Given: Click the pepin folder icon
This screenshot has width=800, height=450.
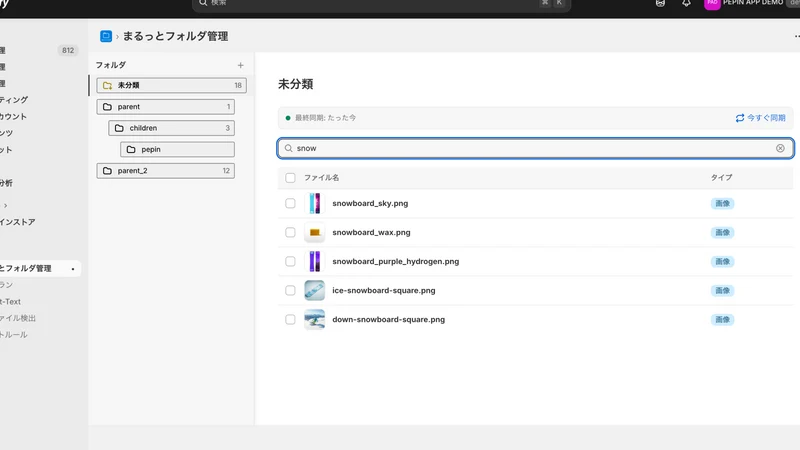Looking at the screenshot, I should point(131,149).
